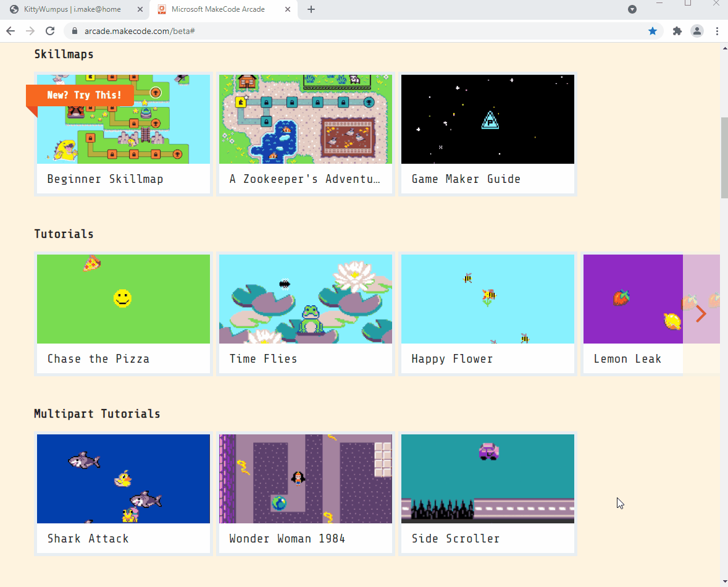
Task: Select the back navigation arrow
Action: (x=10, y=30)
